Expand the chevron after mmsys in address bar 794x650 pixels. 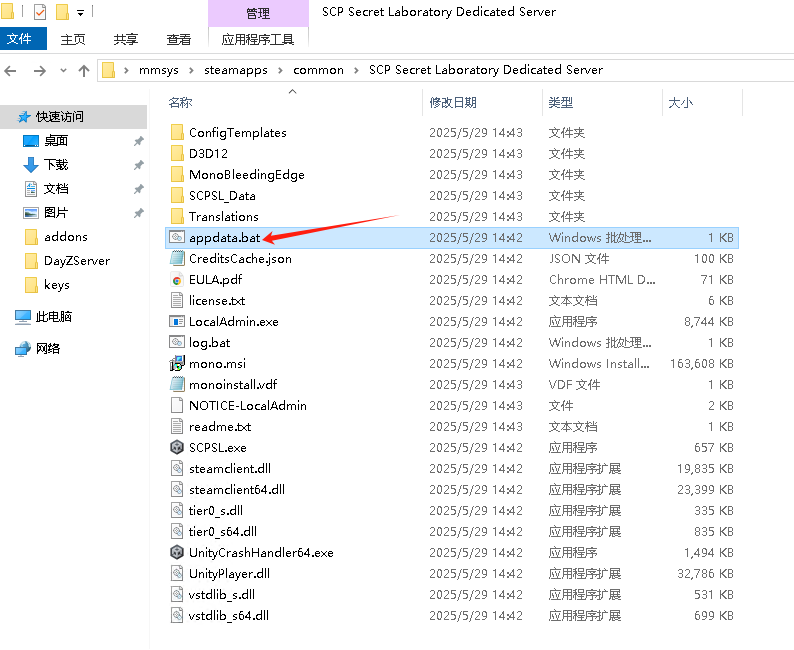[191, 70]
